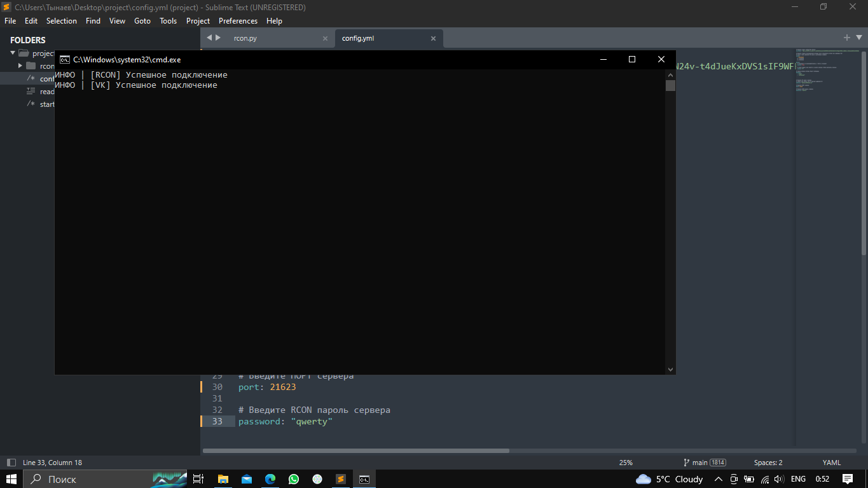Change syntax by clicking YAML in status bar
This screenshot has height=488, width=868.
tap(831, 463)
